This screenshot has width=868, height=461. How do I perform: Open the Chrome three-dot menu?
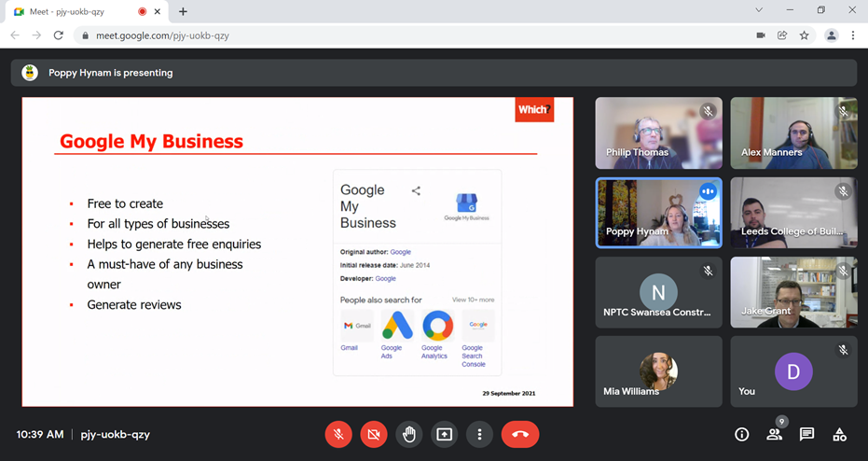click(x=853, y=35)
